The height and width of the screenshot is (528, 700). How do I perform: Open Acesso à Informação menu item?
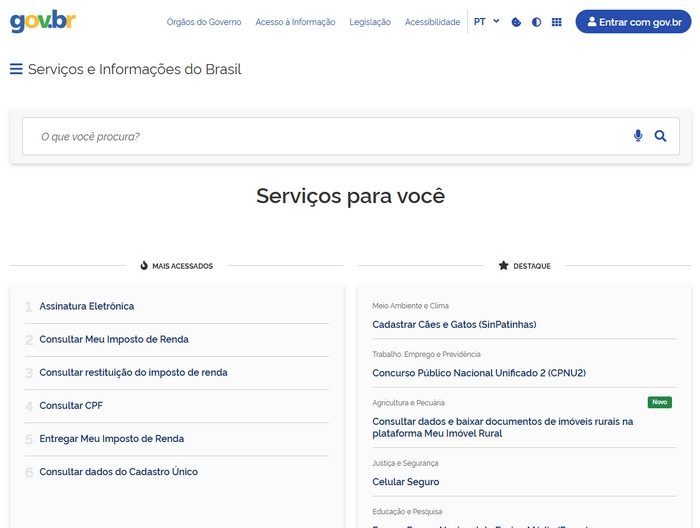pos(295,22)
